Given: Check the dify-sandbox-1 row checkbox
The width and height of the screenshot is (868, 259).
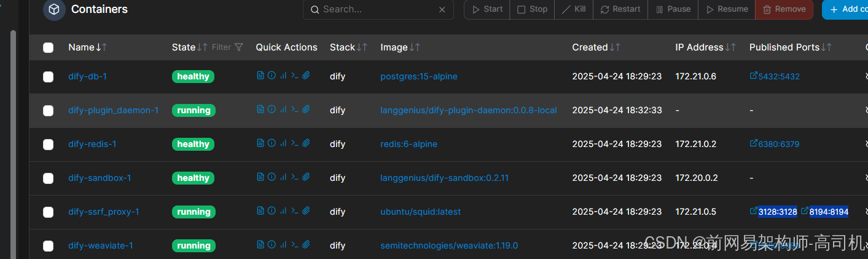Looking at the screenshot, I should point(49,178).
